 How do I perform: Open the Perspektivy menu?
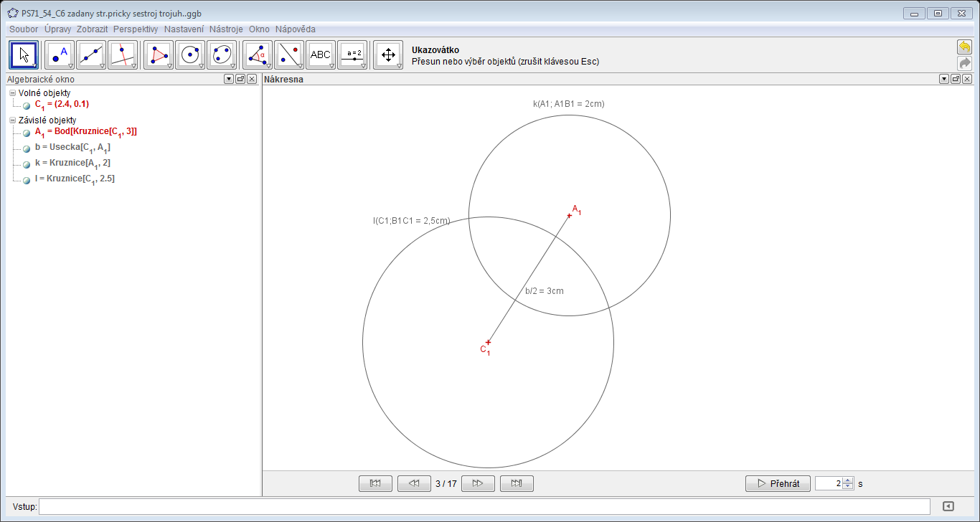click(x=136, y=29)
